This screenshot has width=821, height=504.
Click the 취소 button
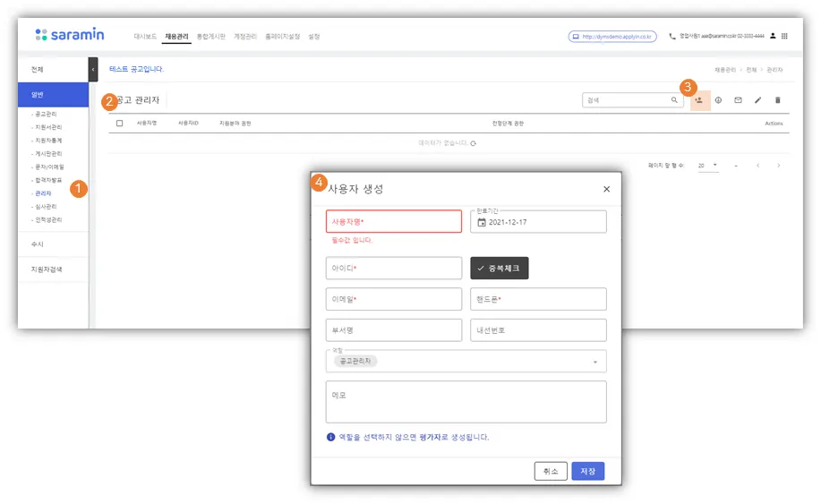pyautogui.click(x=551, y=471)
